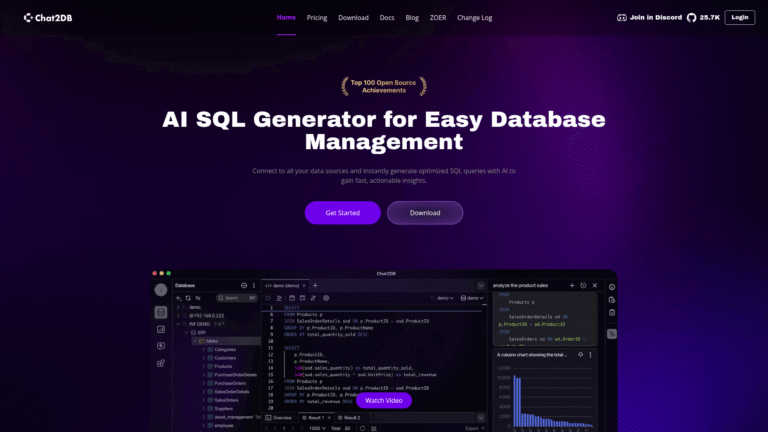Close the analyze the product sales panel

(595, 285)
